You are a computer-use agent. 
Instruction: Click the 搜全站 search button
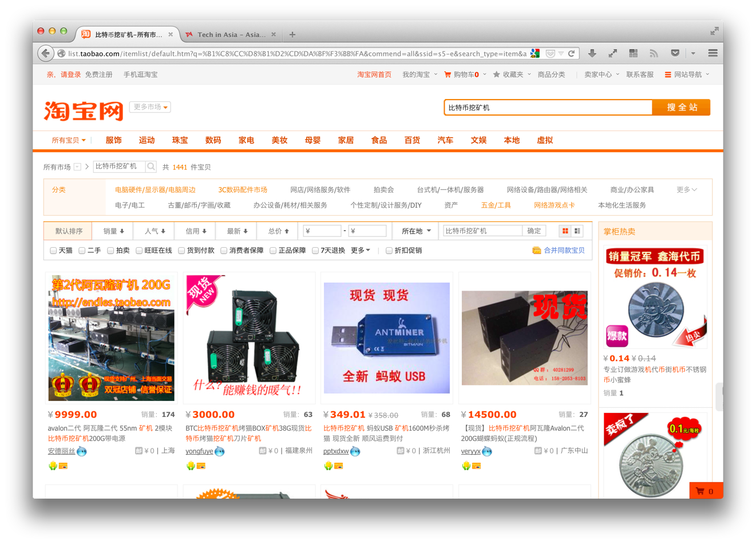[x=681, y=108]
